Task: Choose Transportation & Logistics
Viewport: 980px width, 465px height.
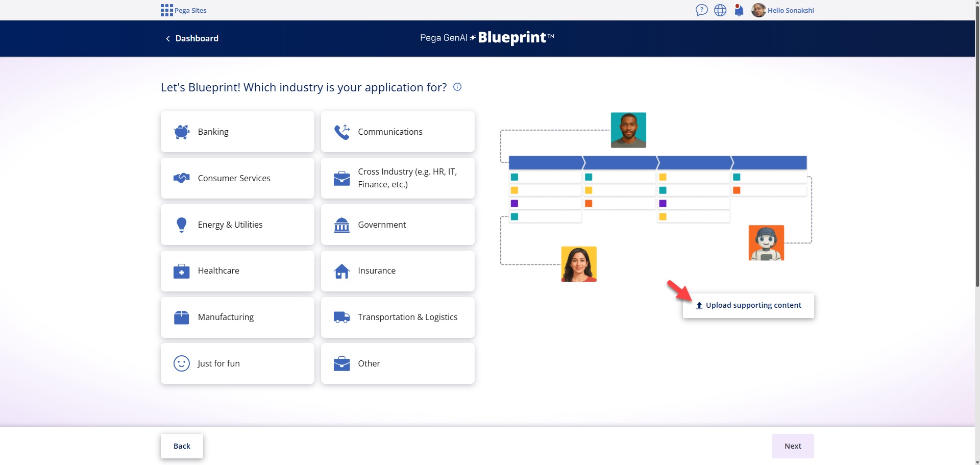Action: tap(398, 317)
